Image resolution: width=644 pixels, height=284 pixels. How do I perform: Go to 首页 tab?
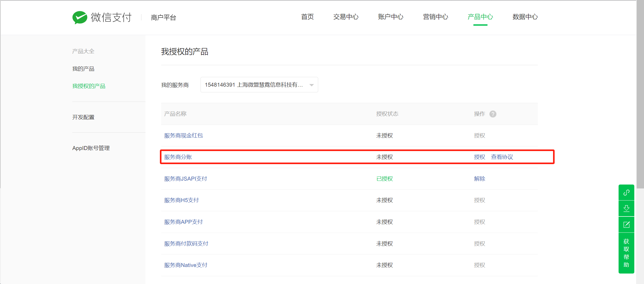tap(307, 17)
